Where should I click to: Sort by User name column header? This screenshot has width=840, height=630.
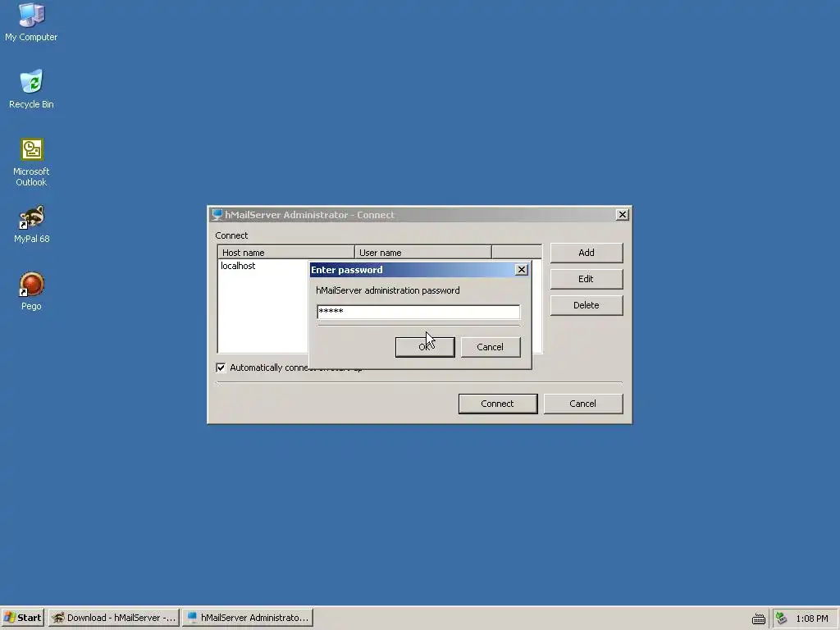423,253
